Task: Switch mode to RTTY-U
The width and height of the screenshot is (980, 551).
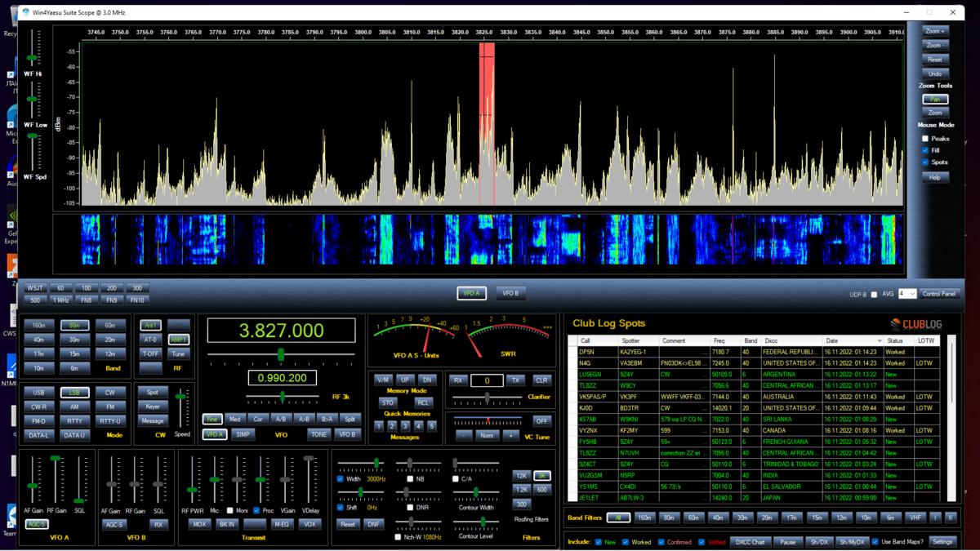Action: click(x=110, y=421)
